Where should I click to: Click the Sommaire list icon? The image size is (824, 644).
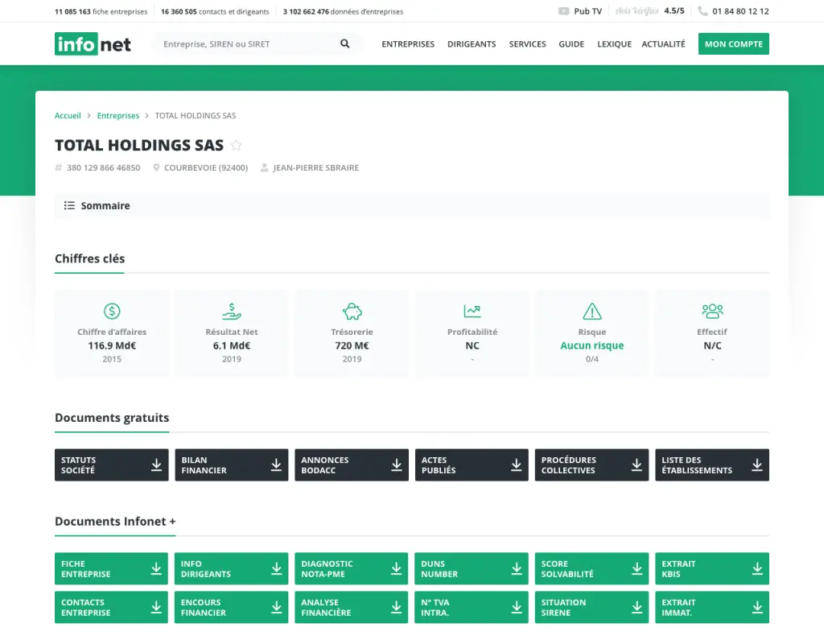[69, 205]
